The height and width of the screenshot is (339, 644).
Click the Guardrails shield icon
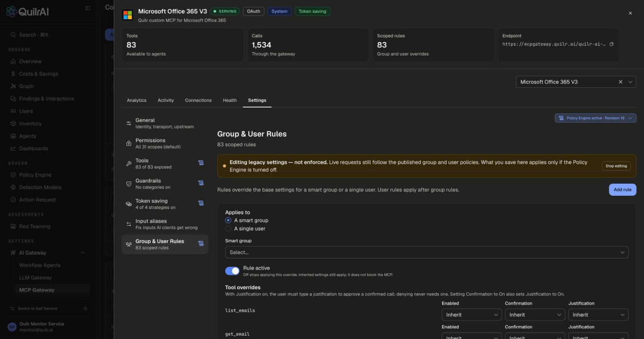click(129, 184)
